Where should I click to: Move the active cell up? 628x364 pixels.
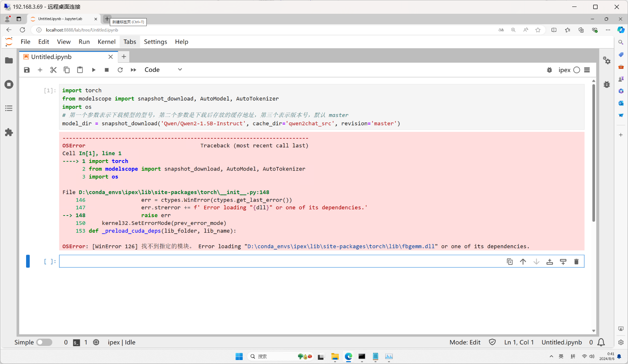(523, 262)
